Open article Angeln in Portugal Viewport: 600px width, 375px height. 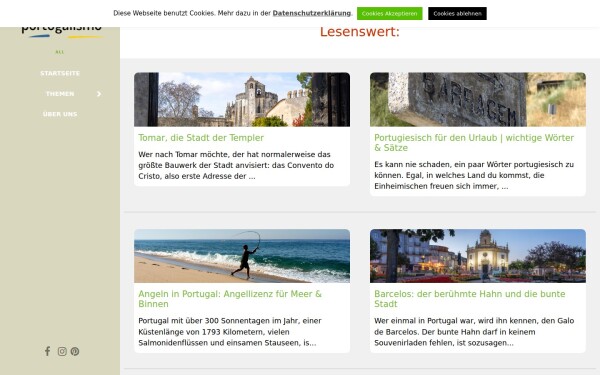pyautogui.click(x=230, y=299)
